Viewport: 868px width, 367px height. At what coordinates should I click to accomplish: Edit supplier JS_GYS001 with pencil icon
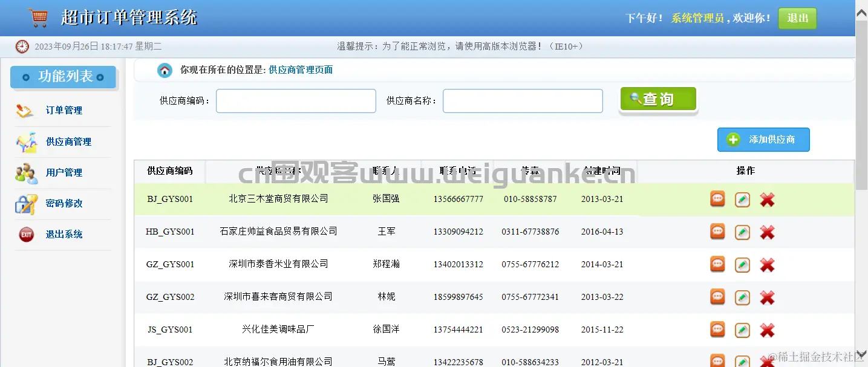point(742,330)
